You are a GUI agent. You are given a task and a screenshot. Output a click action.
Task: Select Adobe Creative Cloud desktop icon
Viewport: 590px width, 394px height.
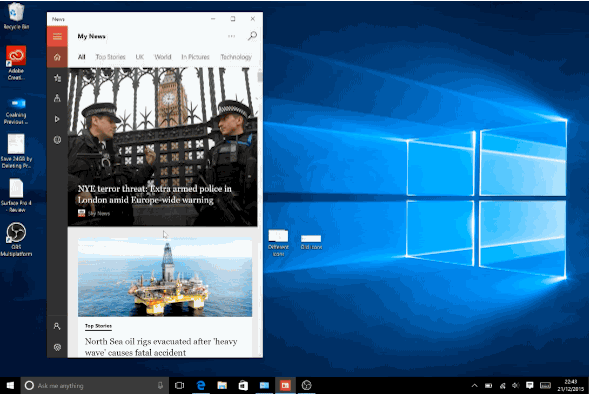tap(16, 63)
